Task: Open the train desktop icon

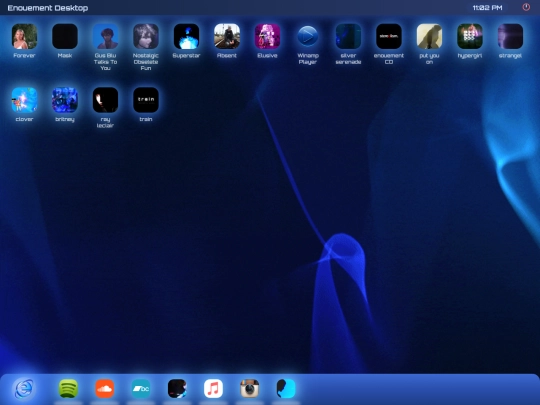Action: coord(146,100)
